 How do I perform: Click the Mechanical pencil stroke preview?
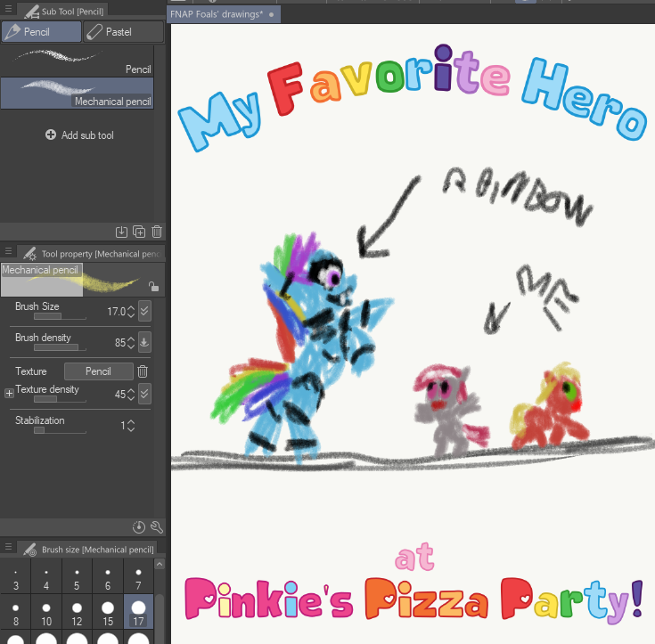coord(83,280)
